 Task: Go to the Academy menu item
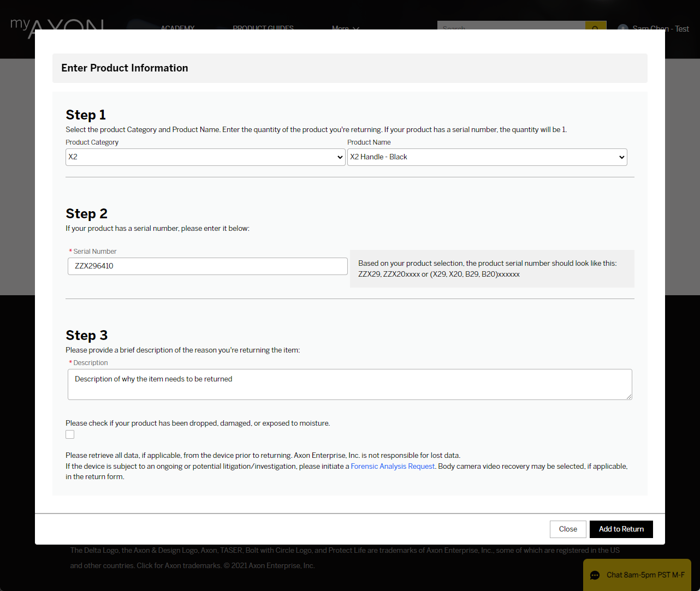coord(177,28)
